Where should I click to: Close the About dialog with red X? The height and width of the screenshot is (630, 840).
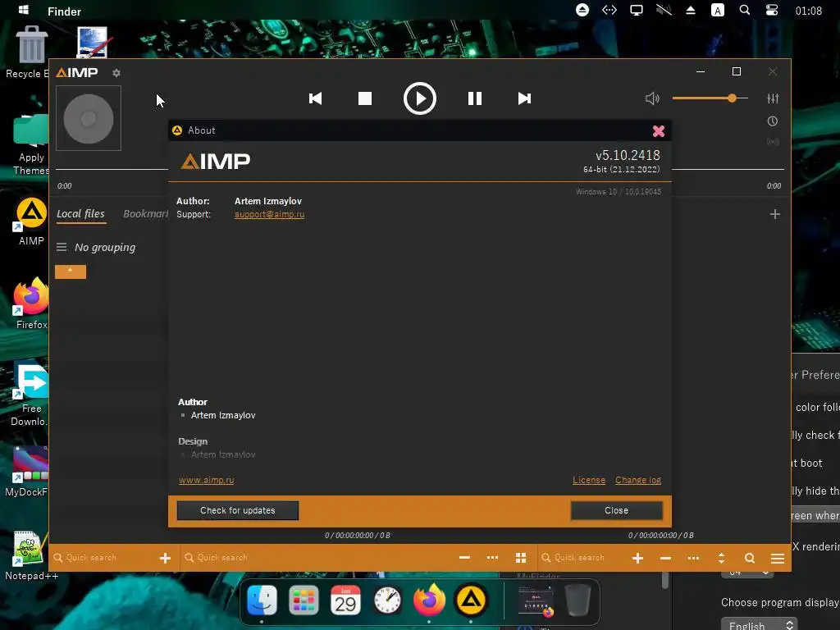[659, 130]
